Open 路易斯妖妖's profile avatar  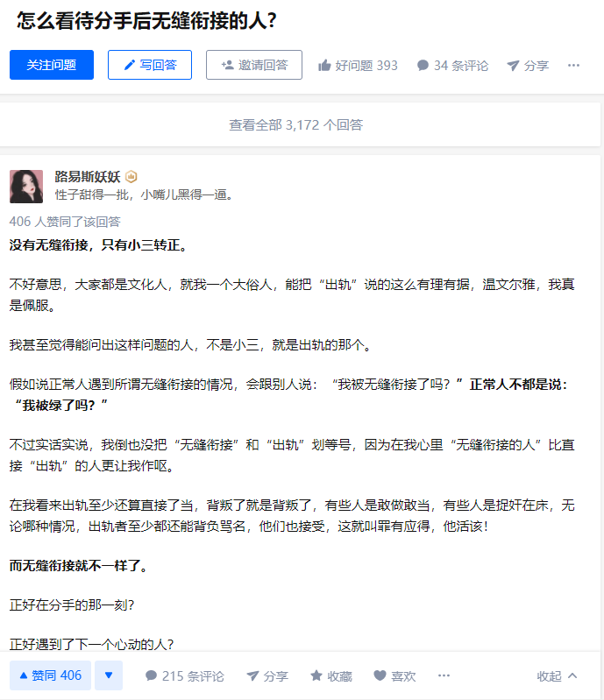coord(26,186)
